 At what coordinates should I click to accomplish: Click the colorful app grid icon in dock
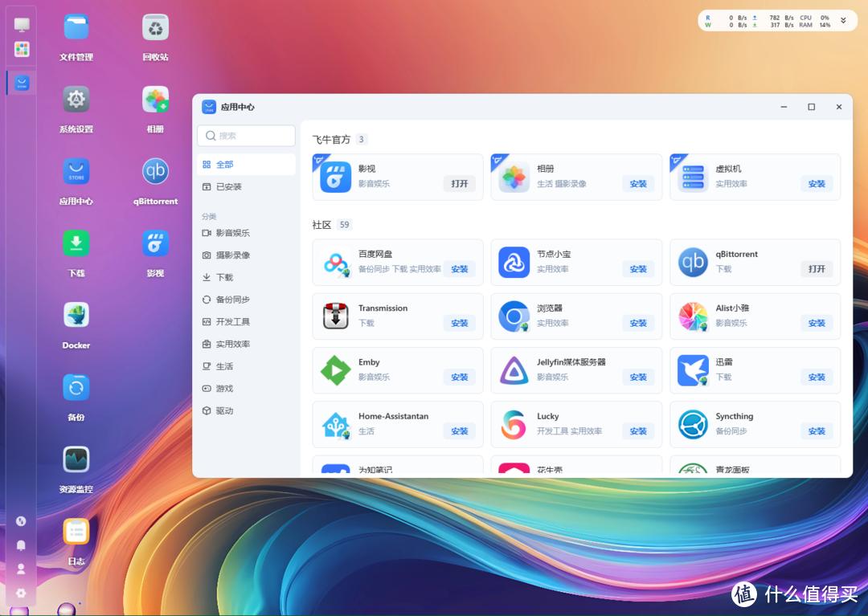pos(22,49)
